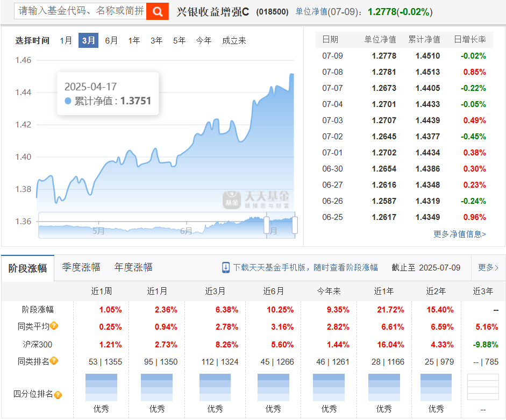
Task: Click the fund code (018500)
Action: pos(273,12)
